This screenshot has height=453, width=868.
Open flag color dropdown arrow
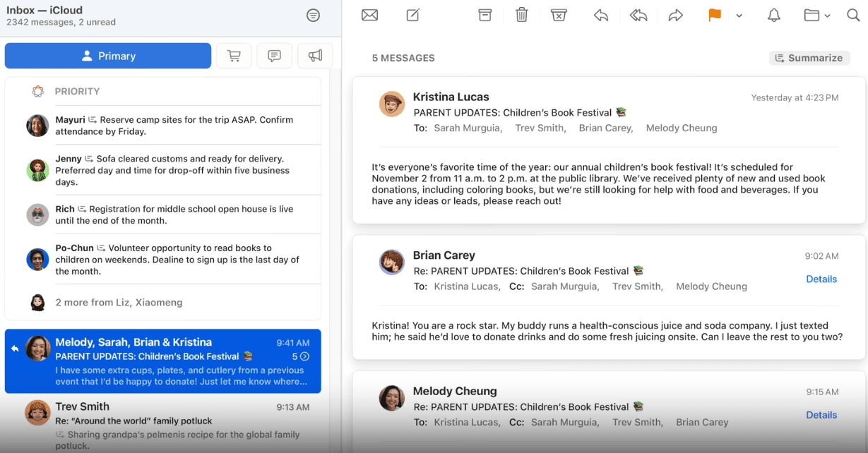[x=739, y=16]
